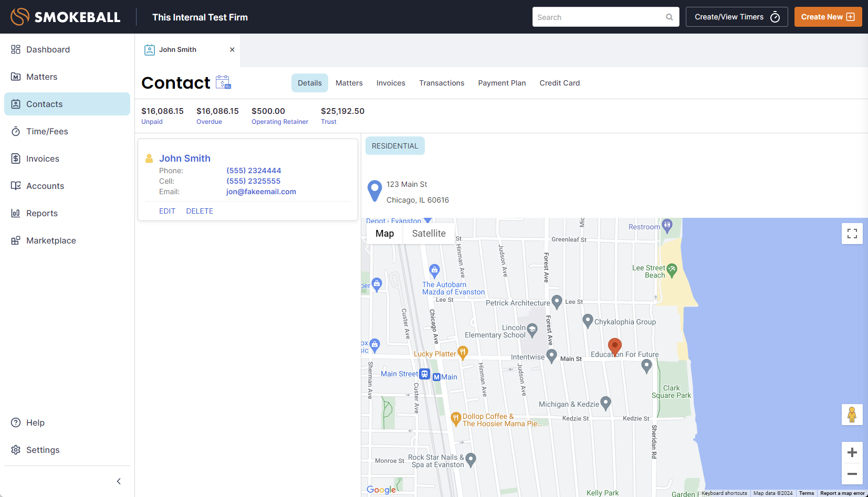Click the Intentwise map marker
The image size is (868, 497).
point(551,356)
